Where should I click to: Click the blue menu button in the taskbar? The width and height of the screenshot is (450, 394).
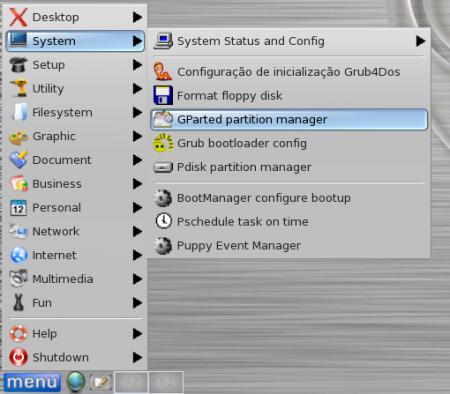click(32, 382)
